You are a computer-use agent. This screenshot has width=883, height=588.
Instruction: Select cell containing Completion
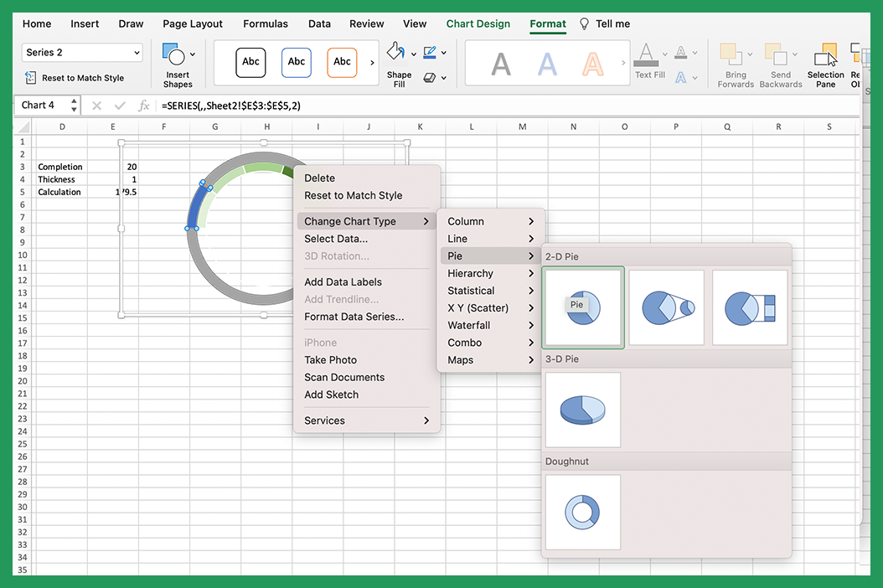(x=62, y=167)
